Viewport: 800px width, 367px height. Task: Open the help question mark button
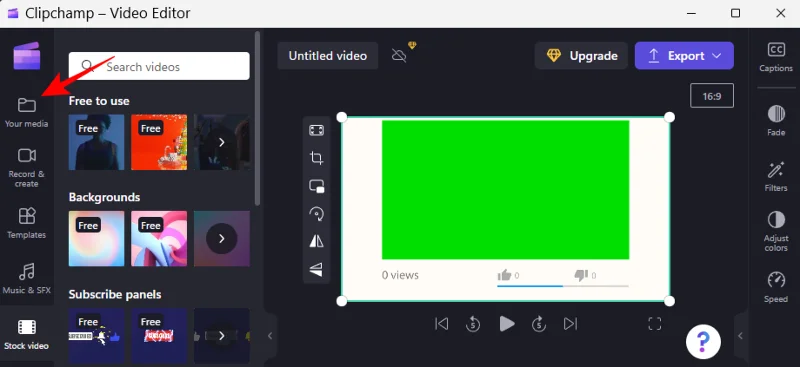[x=703, y=341]
